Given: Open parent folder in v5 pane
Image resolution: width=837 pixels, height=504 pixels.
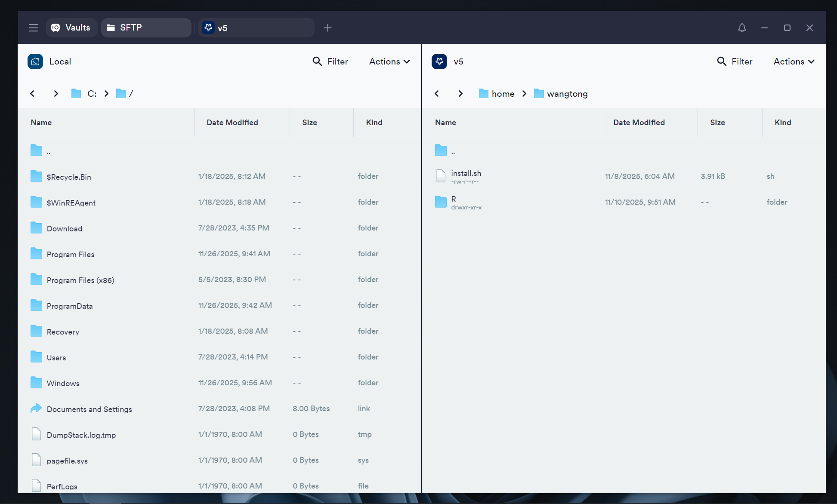Looking at the screenshot, I should [x=441, y=151].
